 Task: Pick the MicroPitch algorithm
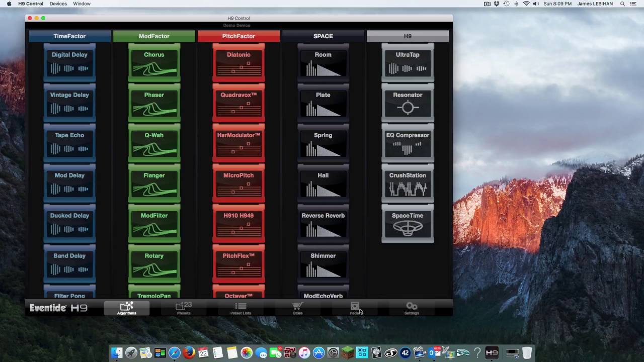238,183
